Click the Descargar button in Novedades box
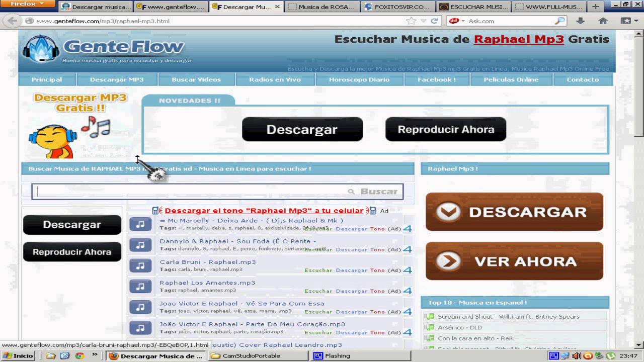This screenshot has width=644, height=362. pos(302,129)
